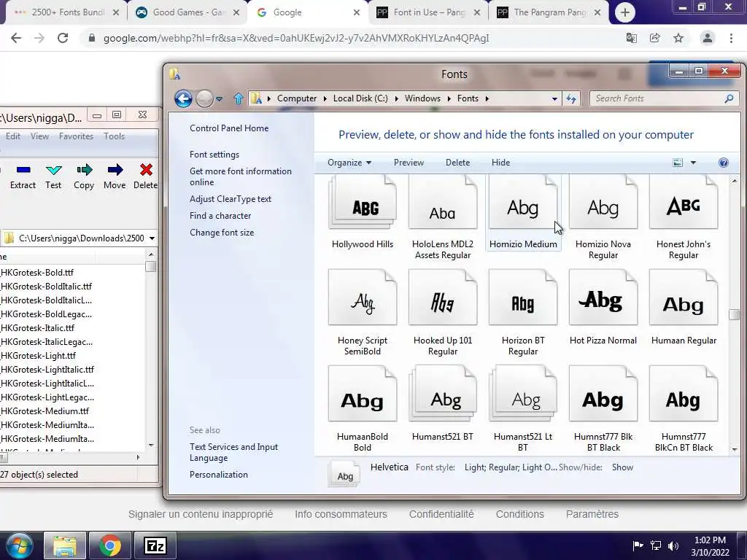Select Homizio Medium font
This screenshot has height=560, width=747.
[523, 212]
